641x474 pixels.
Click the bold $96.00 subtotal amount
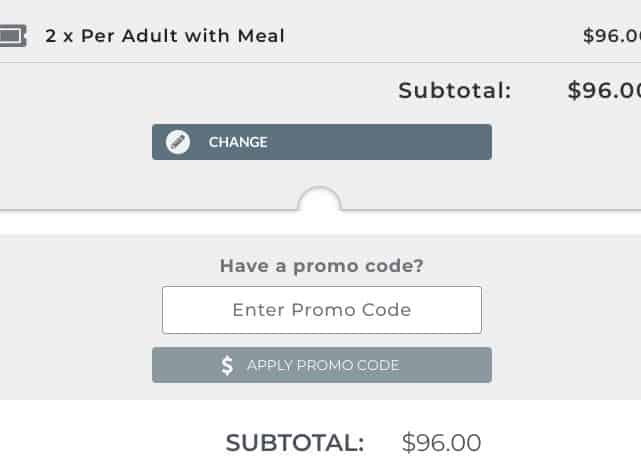point(604,90)
